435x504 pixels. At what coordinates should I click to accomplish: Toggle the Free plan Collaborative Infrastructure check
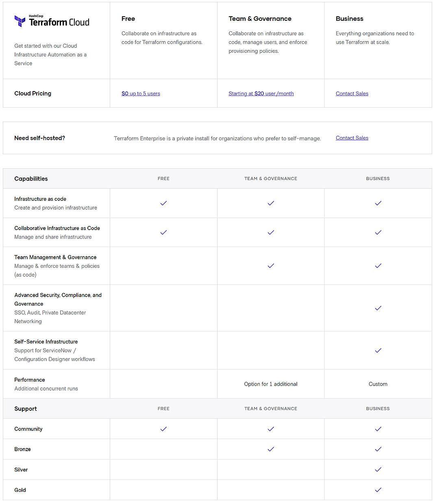pyautogui.click(x=163, y=232)
